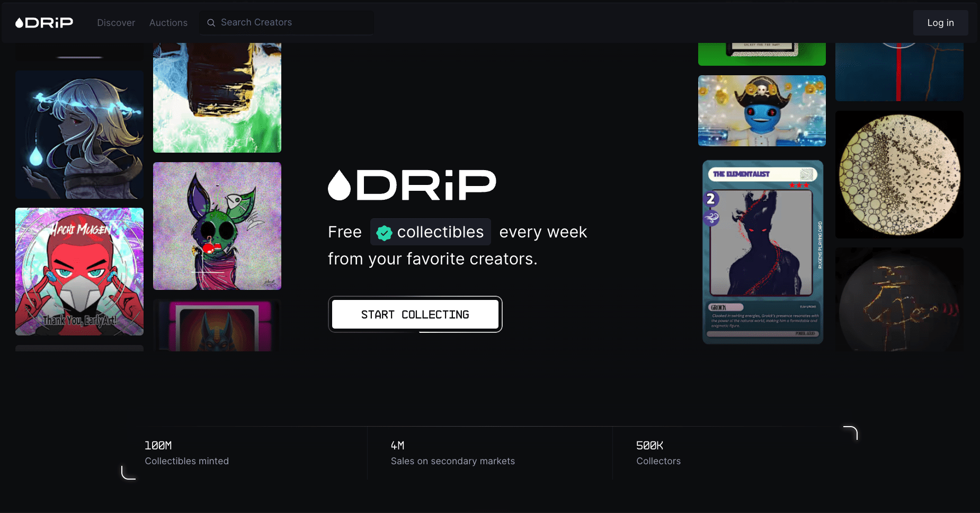Click the wind swirl icon on Elementalist card
The height and width of the screenshot is (513, 980).
(711, 217)
